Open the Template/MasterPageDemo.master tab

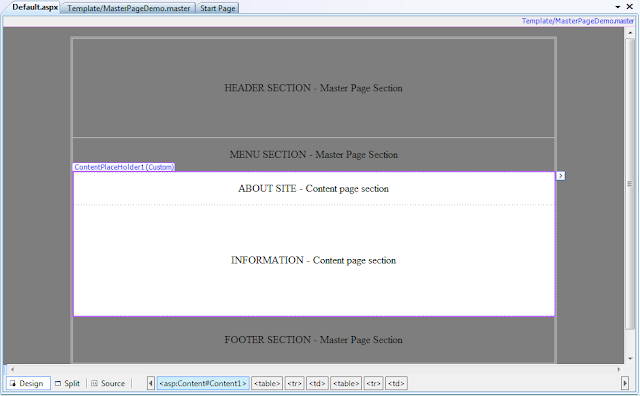(x=128, y=8)
